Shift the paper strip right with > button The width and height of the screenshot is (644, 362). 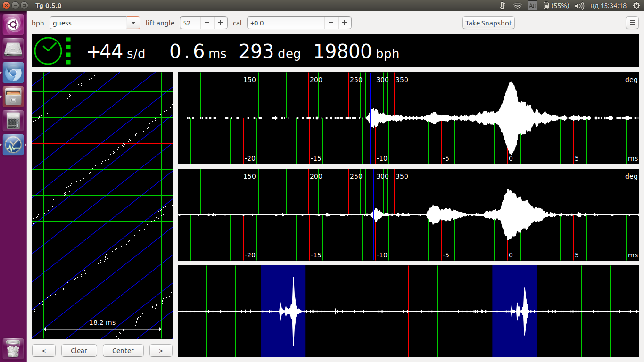tap(161, 350)
